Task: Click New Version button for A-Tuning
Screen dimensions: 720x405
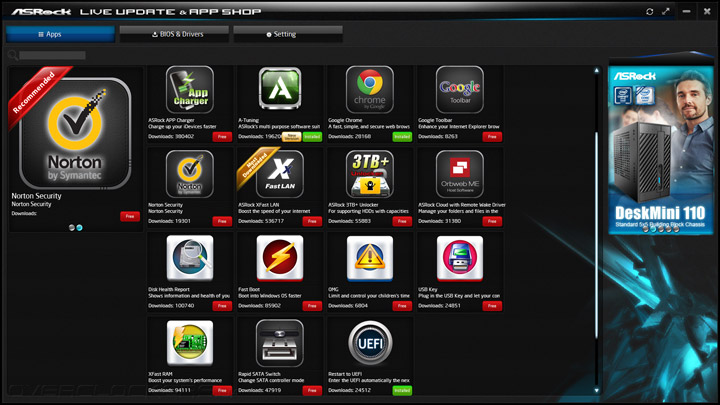Action: pos(292,136)
